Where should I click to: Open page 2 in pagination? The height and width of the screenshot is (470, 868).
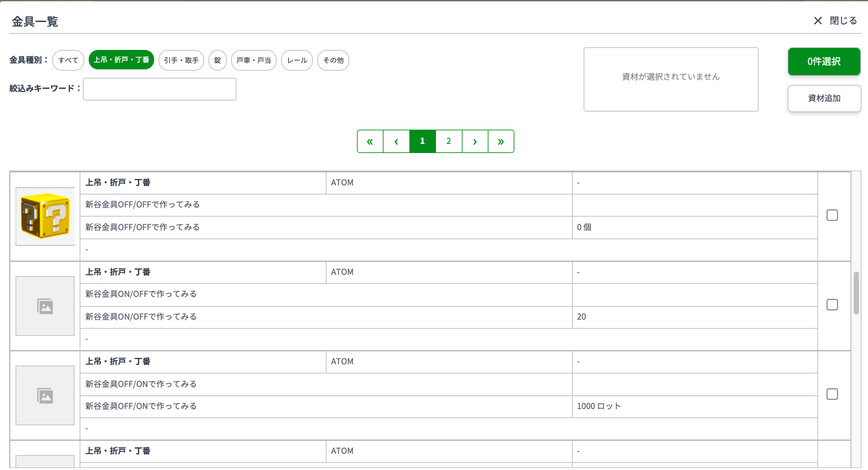tap(449, 141)
